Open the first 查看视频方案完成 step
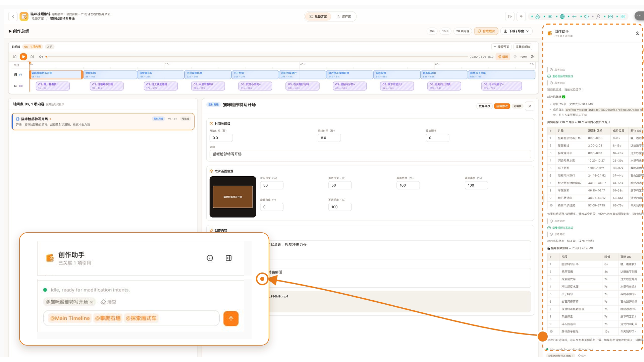The height and width of the screenshot is (362, 644). point(560,76)
